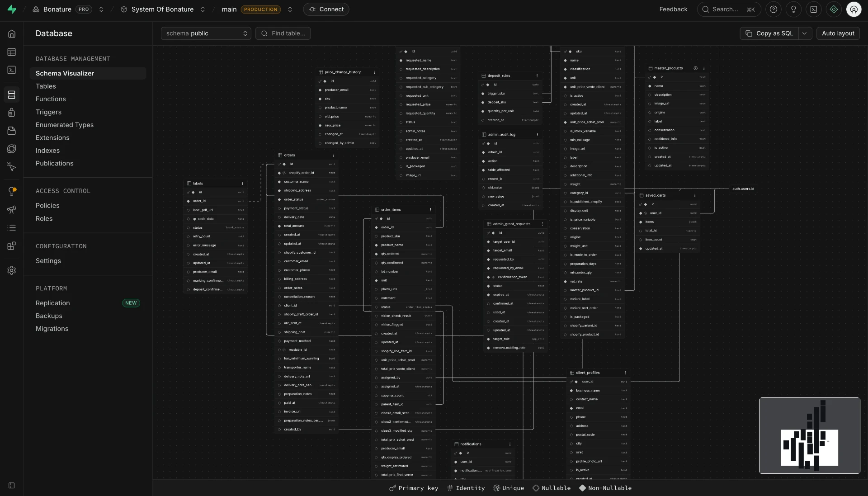868x496 pixels.
Task: Open the Realtime cursor sidebar icon
Action: (12, 167)
